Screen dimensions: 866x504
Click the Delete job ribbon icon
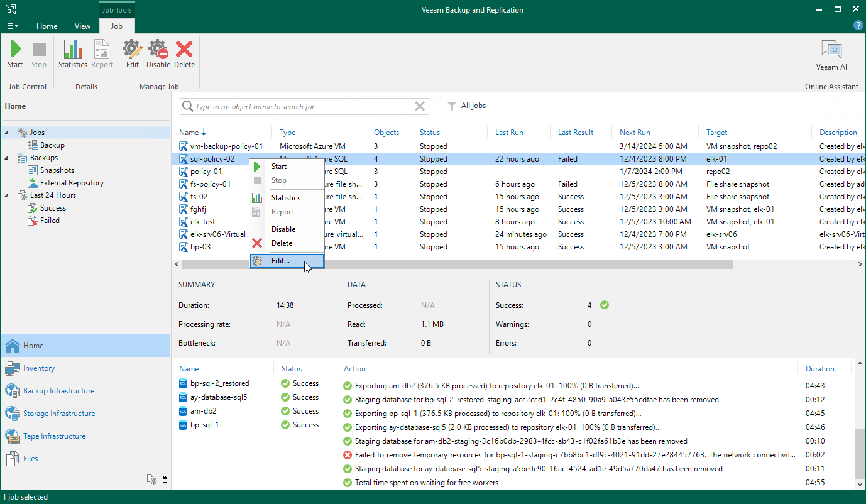tap(184, 55)
